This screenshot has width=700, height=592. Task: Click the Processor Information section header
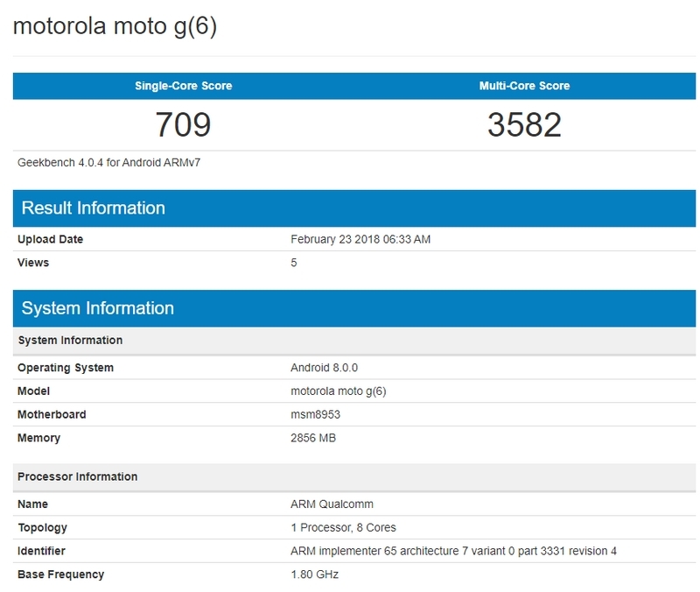[x=75, y=476]
